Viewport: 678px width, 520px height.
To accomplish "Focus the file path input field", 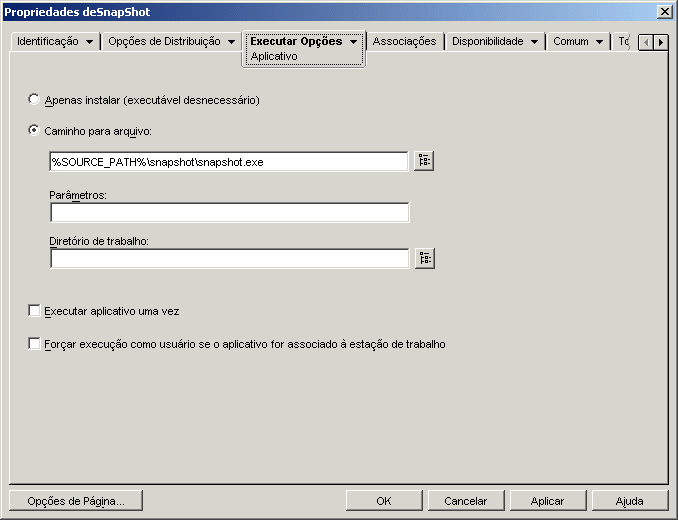I will point(229,162).
